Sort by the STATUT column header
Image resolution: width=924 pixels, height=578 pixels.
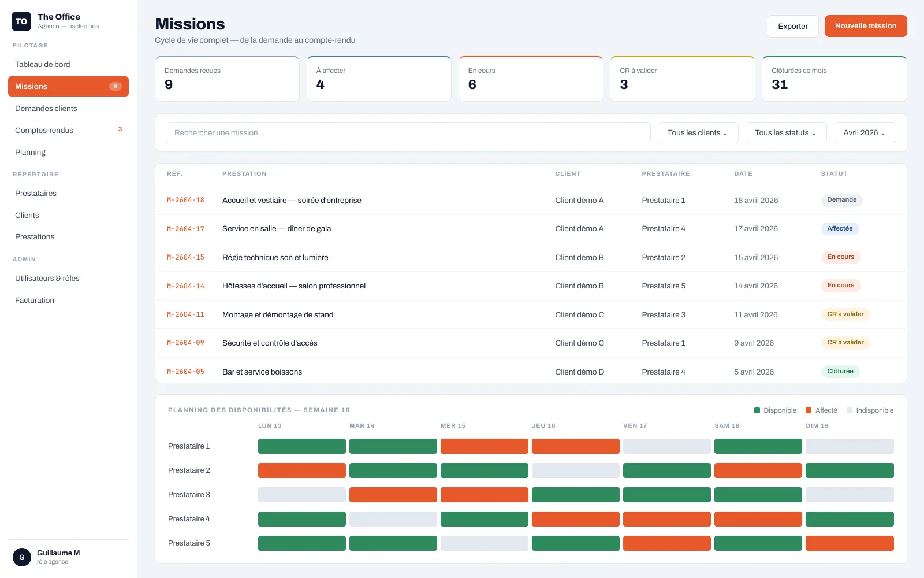coord(834,174)
